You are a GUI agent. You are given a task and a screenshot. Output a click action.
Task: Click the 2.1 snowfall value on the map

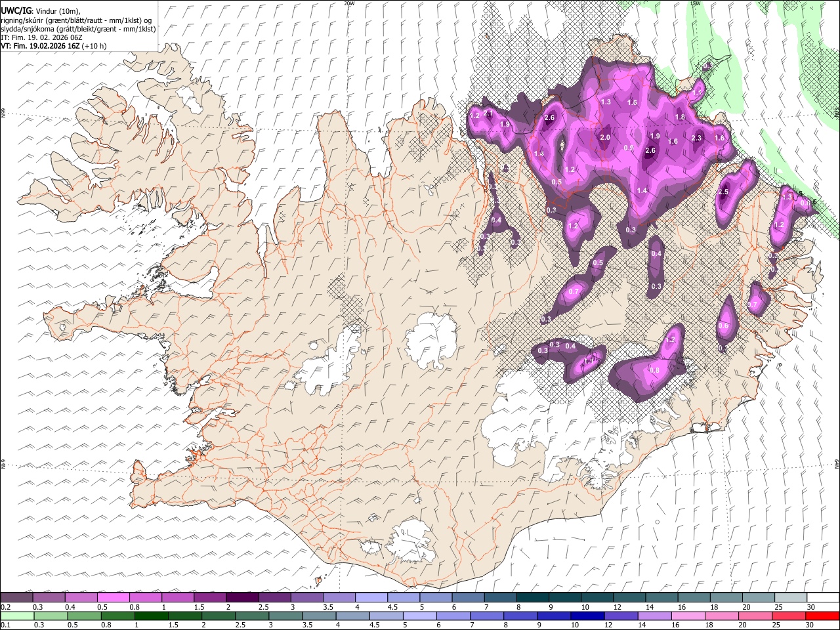pos(488,114)
